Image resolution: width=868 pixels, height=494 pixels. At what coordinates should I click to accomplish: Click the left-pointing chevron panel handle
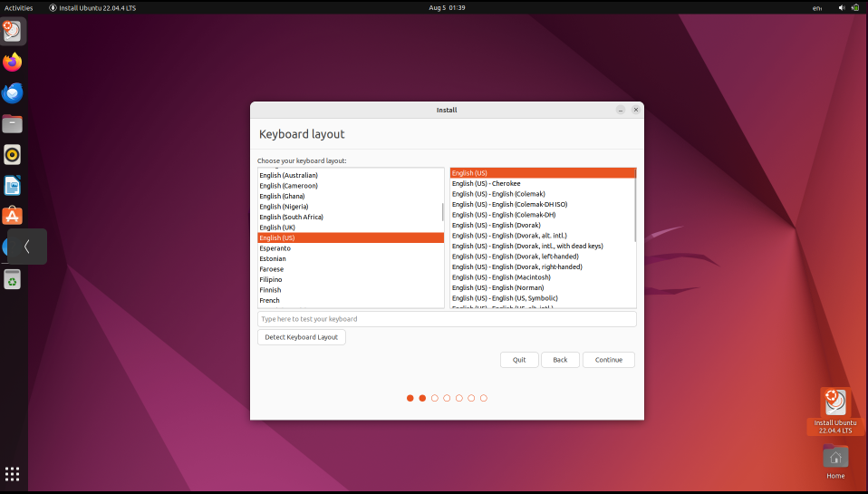[26, 247]
